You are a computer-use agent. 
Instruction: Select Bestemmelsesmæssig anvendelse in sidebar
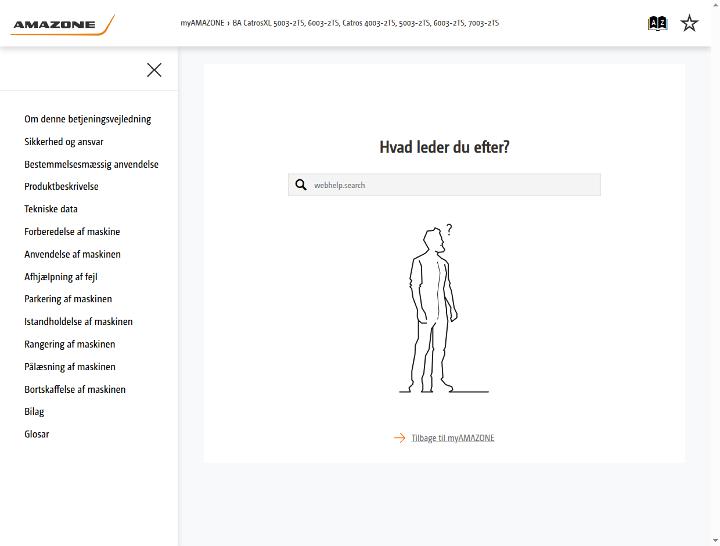coord(91,164)
